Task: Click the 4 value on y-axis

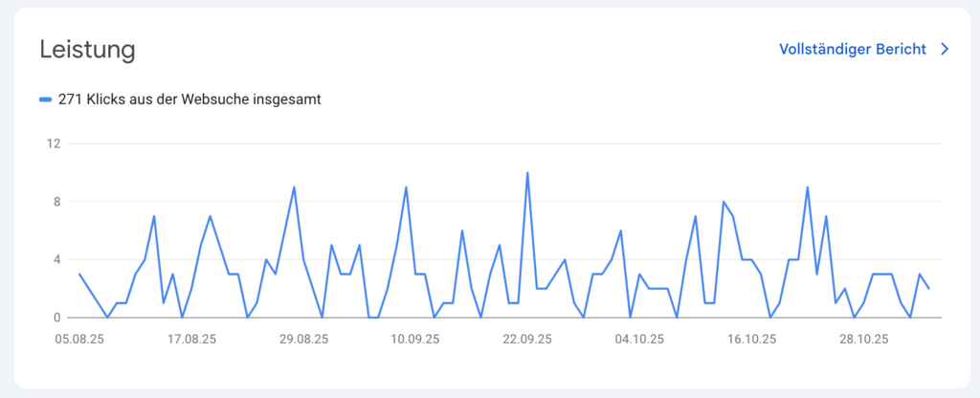Action: pos(56,259)
